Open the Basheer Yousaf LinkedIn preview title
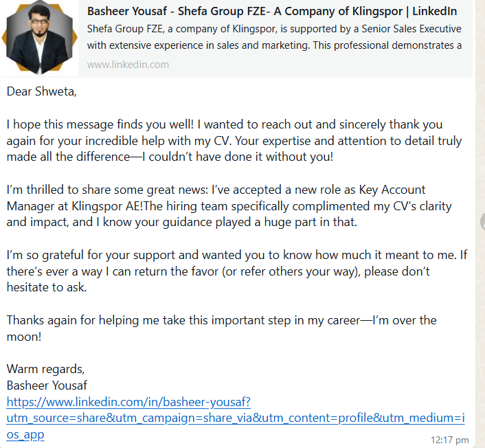Screen dimensions: 485x448 (x=271, y=12)
